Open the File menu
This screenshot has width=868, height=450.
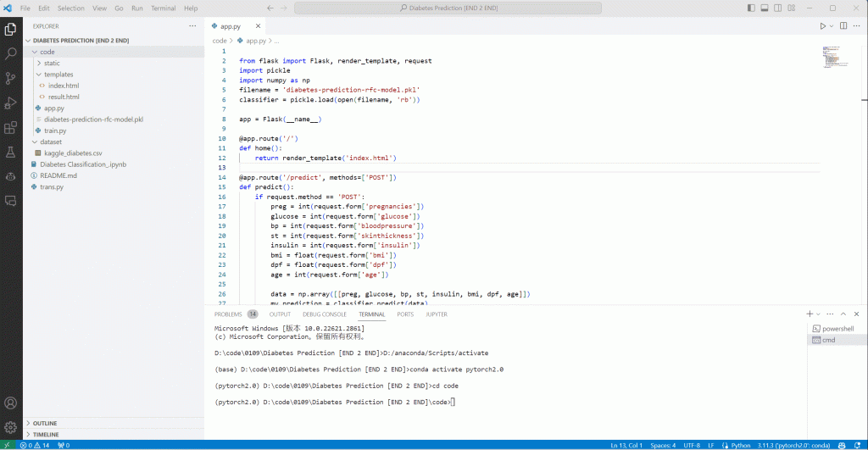click(25, 8)
